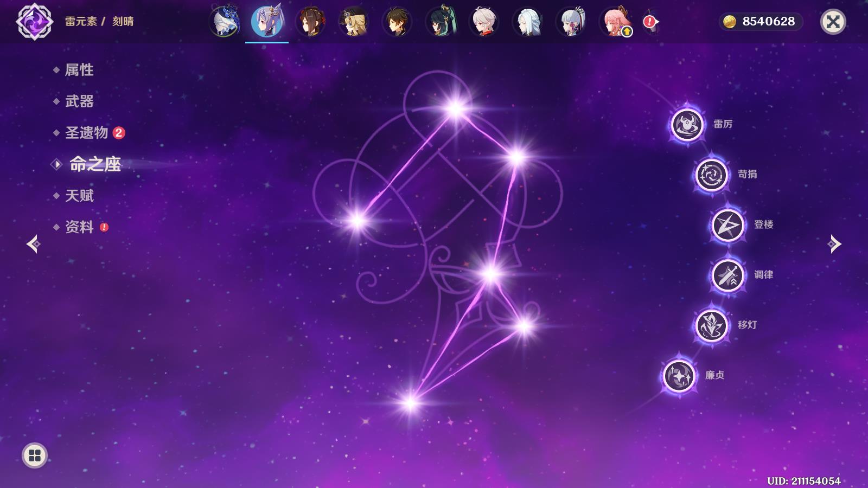Click the UID: 211154054 text
This screenshot has width=868, height=488.
(803, 481)
